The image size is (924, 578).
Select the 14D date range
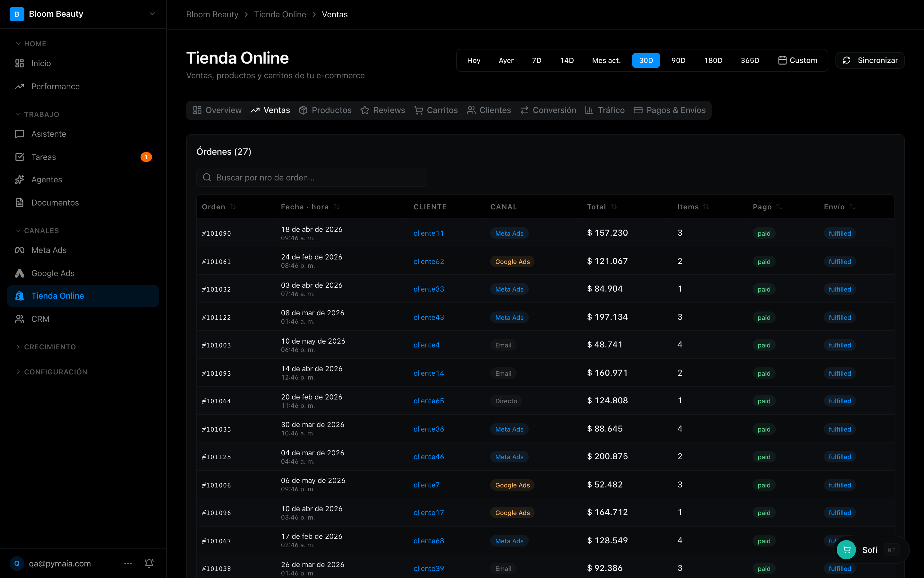(x=567, y=60)
